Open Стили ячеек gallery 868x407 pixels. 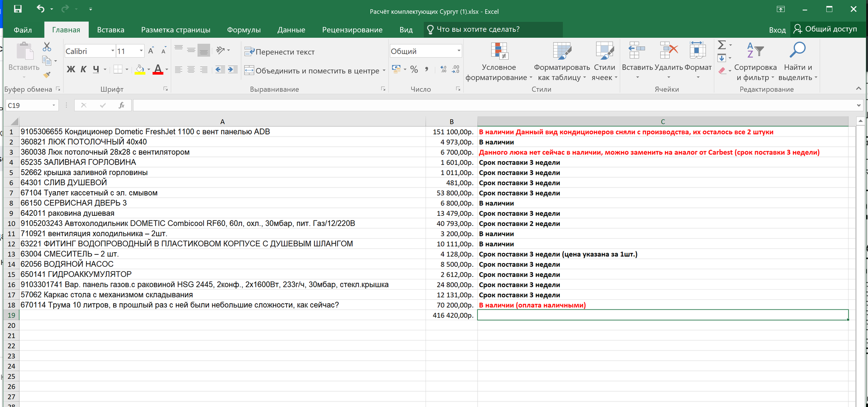coord(605,62)
